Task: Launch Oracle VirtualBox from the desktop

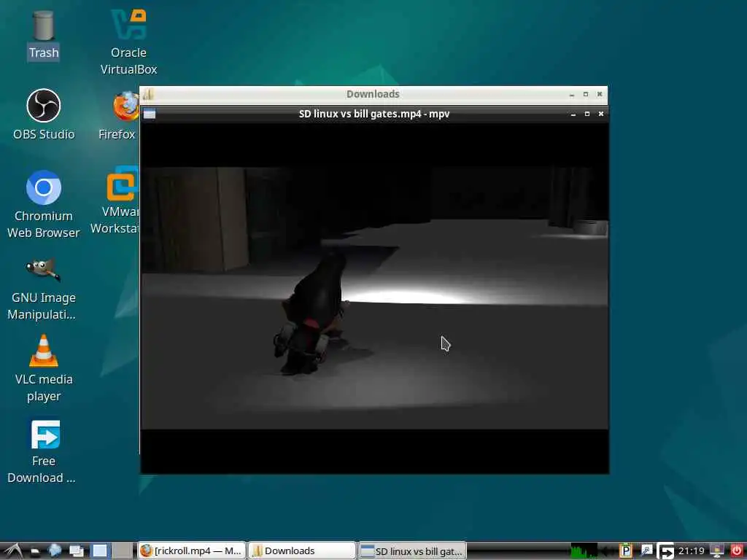Action: (128, 42)
